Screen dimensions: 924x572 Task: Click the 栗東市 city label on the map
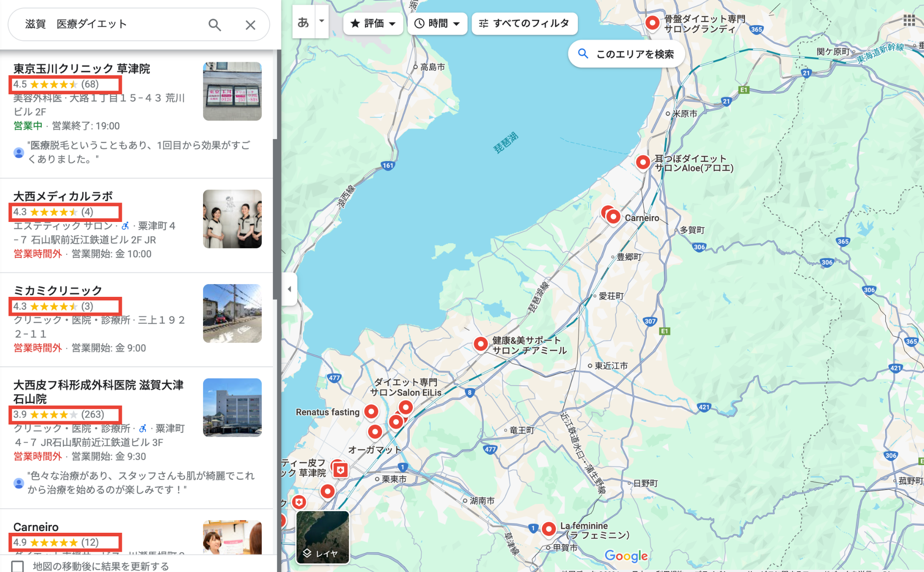394,479
